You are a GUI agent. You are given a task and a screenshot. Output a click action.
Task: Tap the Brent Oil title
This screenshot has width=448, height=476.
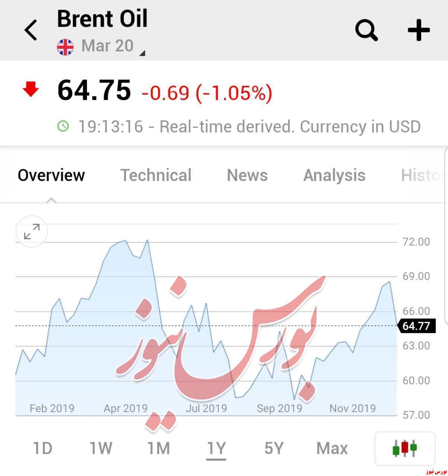point(102,19)
